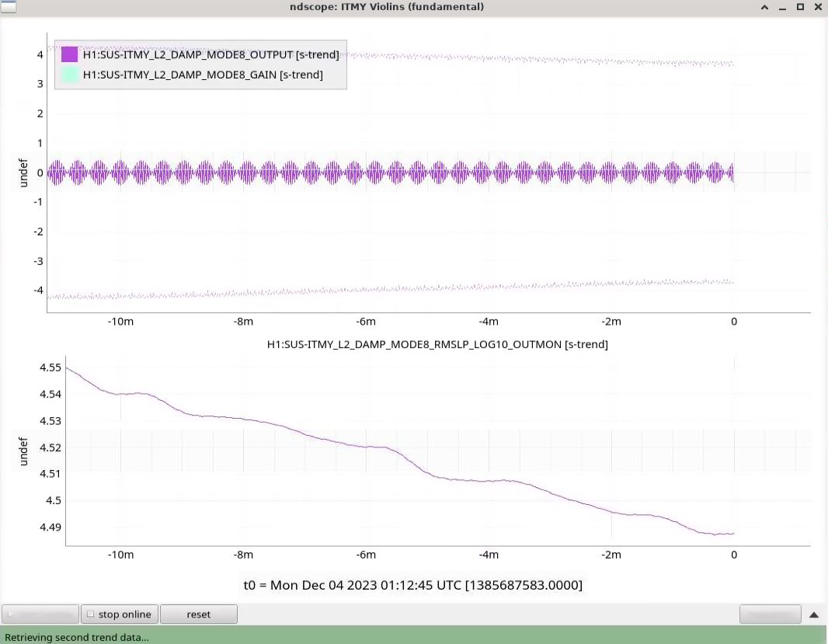The image size is (828, 644).
Task: Click the t0 timestamp label
Action: click(x=412, y=584)
